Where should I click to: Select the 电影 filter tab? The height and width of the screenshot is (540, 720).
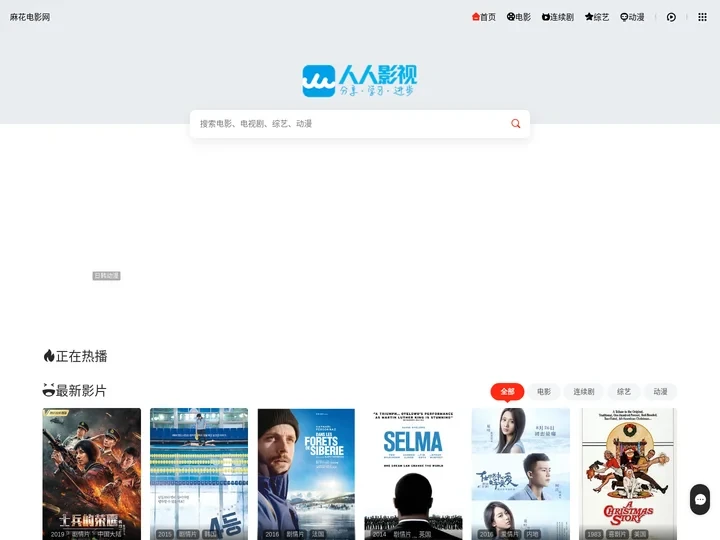tap(544, 391)
